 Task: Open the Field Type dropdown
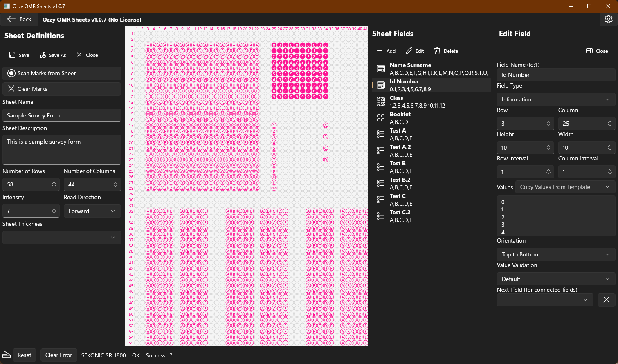pos(556,99)
